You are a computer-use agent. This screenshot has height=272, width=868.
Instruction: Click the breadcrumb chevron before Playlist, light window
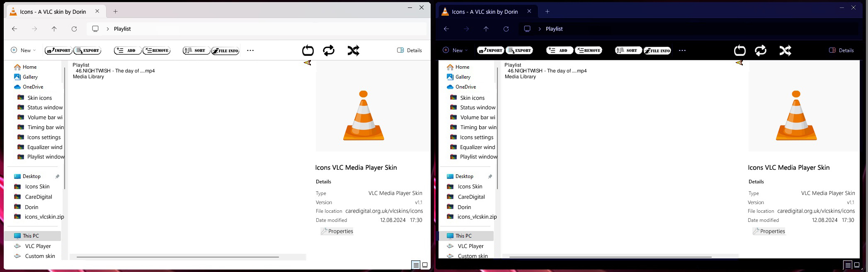click(x=108, y=29)
